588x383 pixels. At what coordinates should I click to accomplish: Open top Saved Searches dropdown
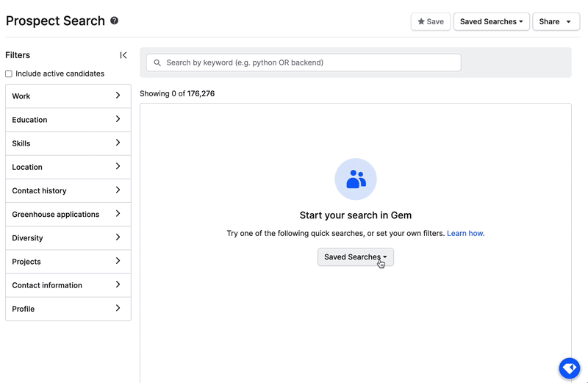(x=491, y=22)
